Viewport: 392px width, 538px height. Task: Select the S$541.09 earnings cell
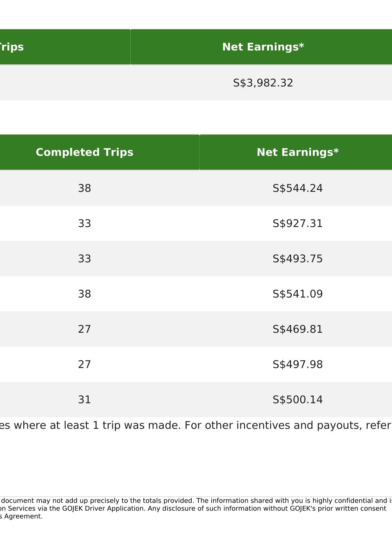point(296,294)
